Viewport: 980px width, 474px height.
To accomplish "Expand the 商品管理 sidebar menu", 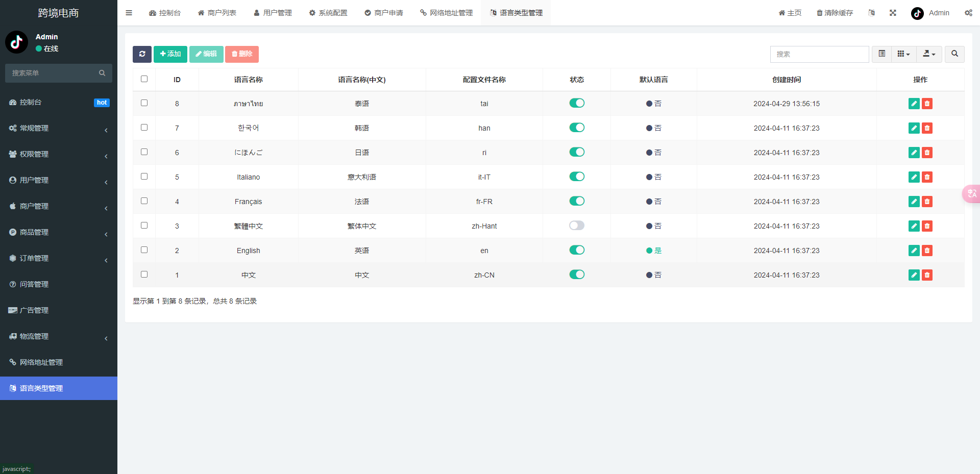I will pyautogui.click(x=59, y=232).
